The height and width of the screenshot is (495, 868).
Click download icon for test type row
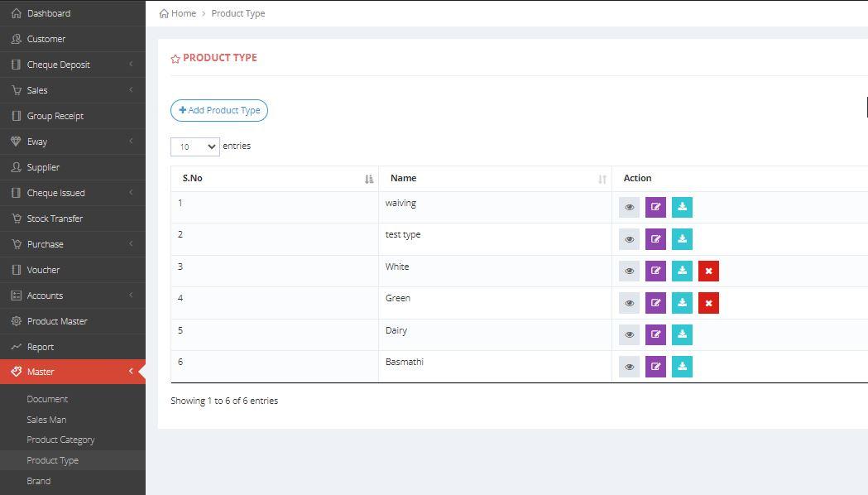point(682,239)
